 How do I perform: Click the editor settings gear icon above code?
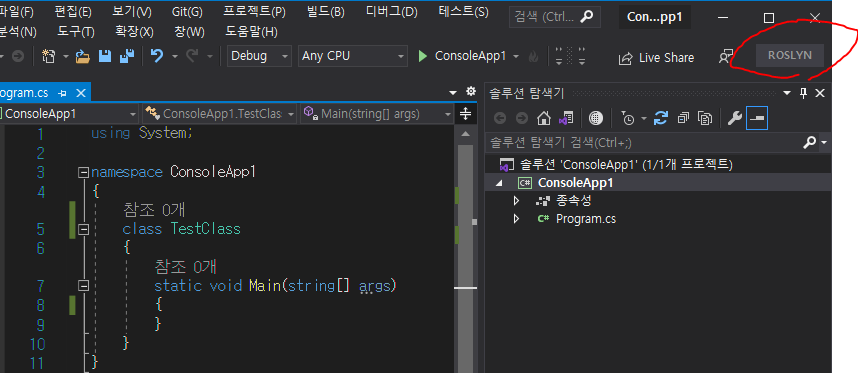[x=471, y=91]
